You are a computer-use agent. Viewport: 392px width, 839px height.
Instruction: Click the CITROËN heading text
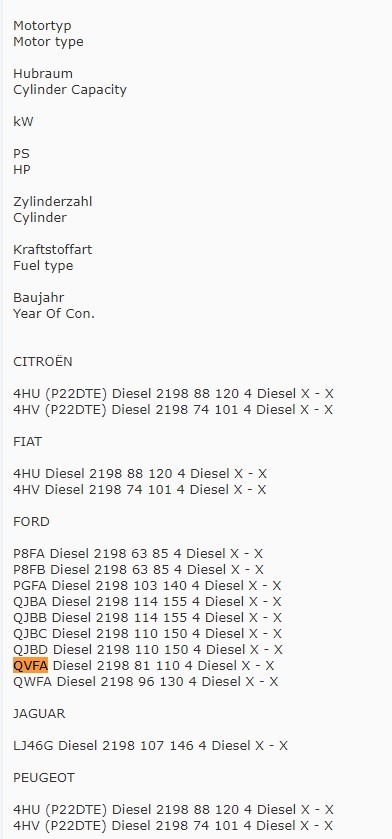pos(43,362)
